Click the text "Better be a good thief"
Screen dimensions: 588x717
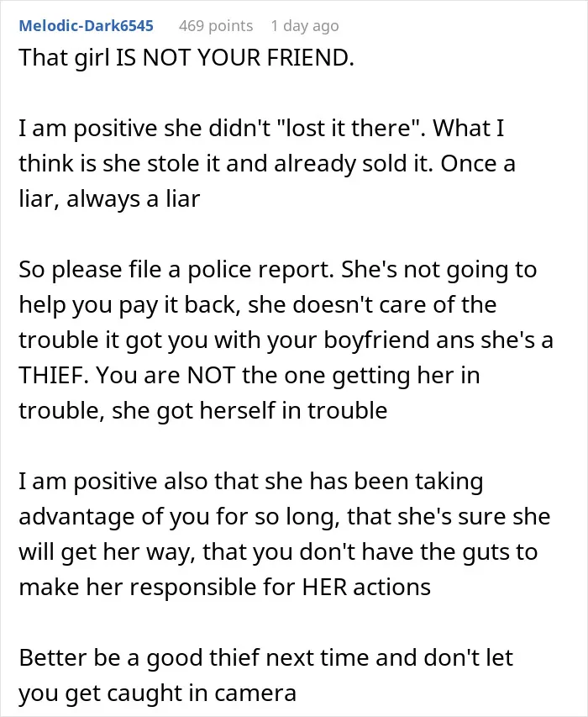coord(139,658)
